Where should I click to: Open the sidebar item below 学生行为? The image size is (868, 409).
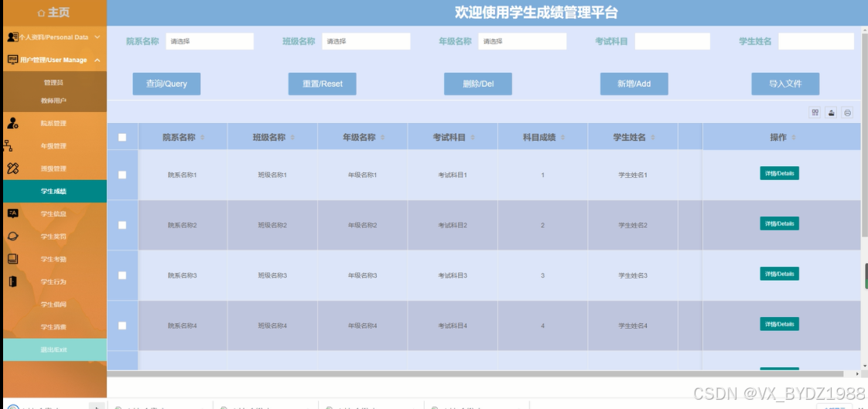pos(53,304)
